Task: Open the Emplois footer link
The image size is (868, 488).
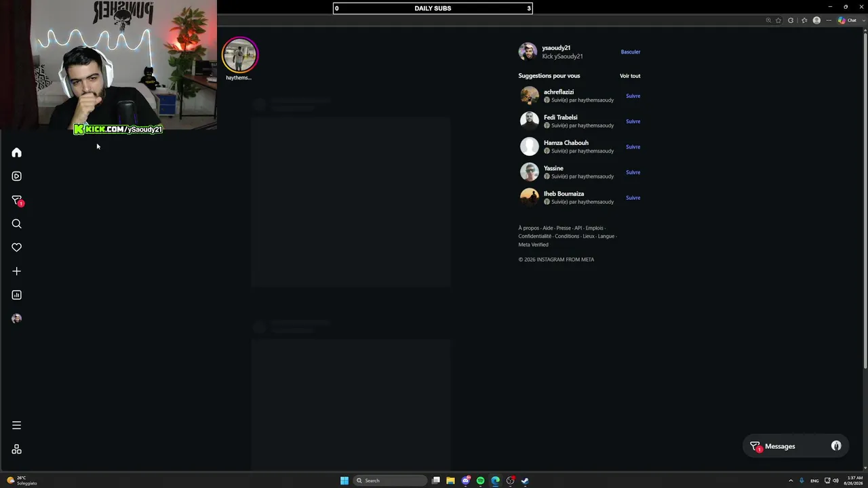Action: (594, 228)
